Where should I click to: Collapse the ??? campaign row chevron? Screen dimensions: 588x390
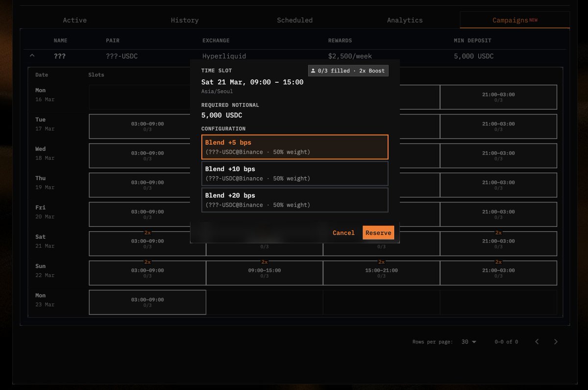pos(32,56)
